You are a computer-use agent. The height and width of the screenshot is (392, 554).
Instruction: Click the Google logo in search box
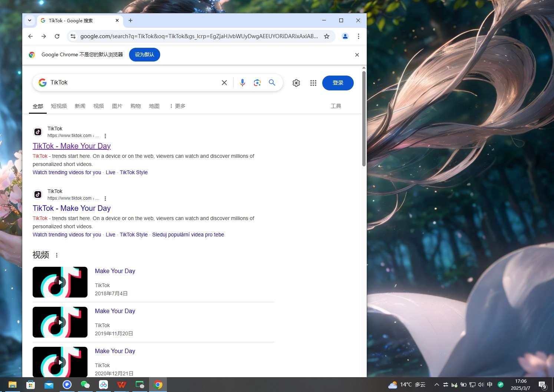[43, 83]
